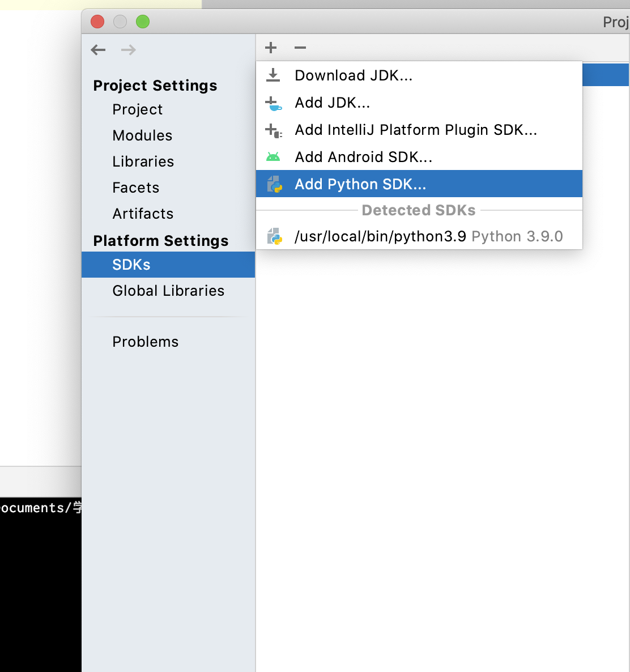Open the Project settings page

tap(137, 110)
